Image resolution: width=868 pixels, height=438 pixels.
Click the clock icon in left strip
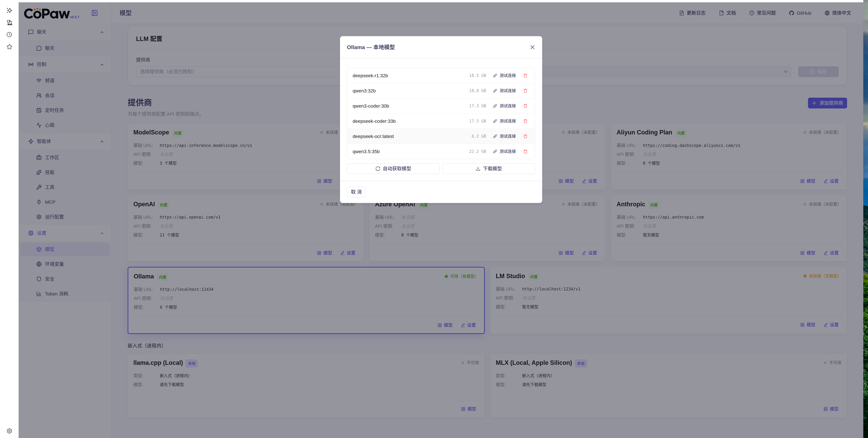[x=9, y=35]
